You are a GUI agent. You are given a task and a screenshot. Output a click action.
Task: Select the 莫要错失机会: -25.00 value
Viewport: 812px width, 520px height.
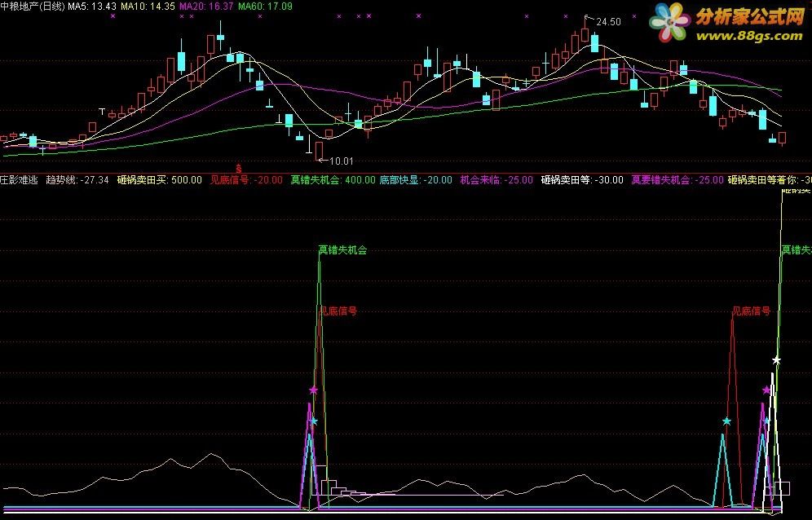click(x=677, y=180)
